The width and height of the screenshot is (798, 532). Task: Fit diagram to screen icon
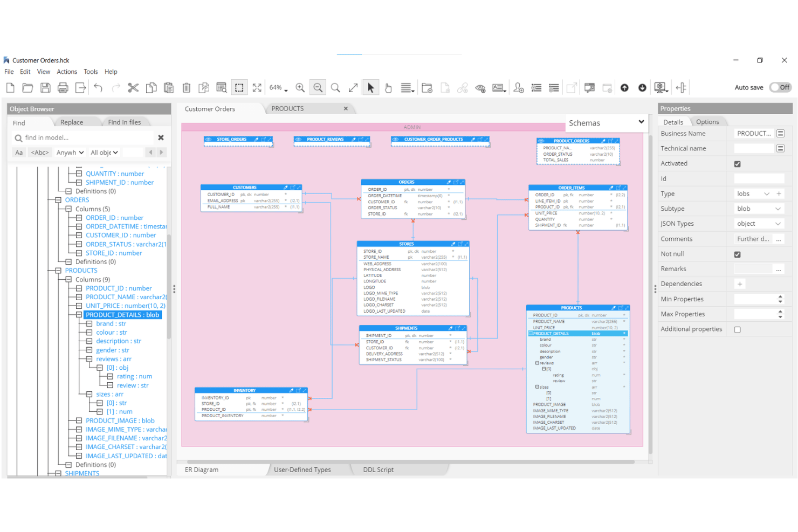pyautogui.click(x=257, y=88)
